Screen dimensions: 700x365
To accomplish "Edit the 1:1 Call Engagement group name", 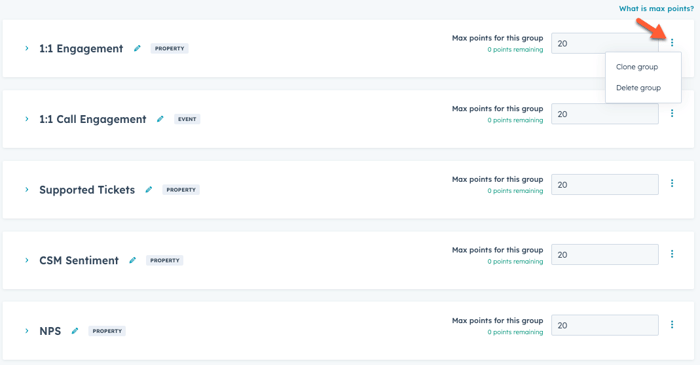I will 160,119.
